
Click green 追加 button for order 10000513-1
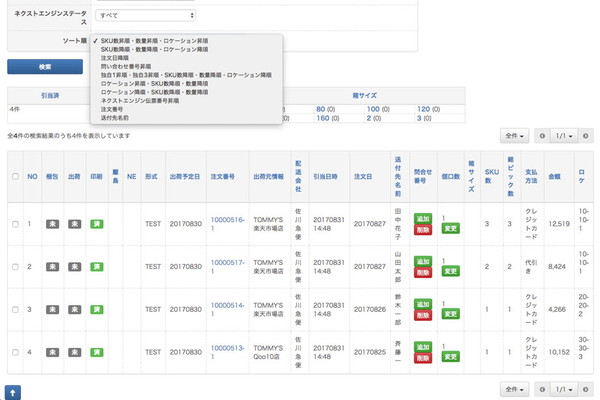point(423,347)
